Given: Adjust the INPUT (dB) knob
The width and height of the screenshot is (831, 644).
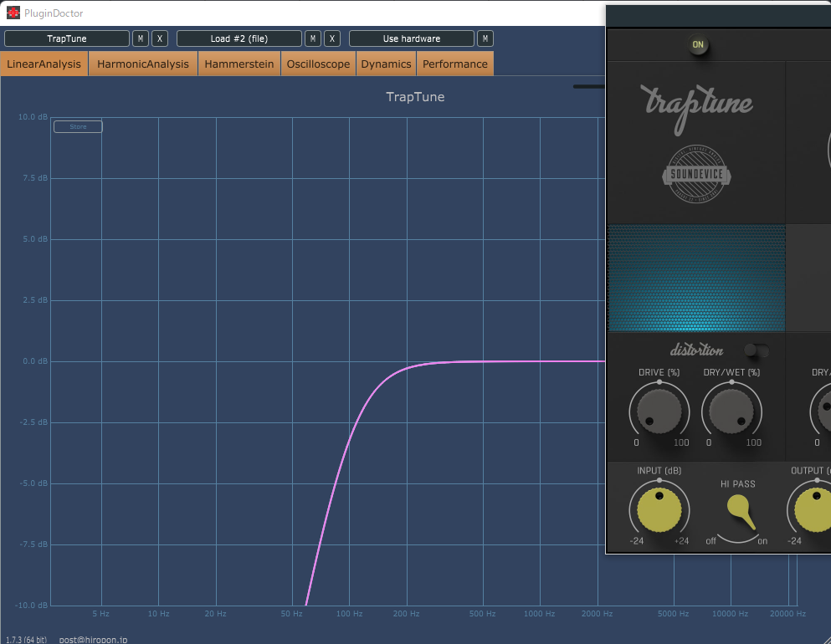Looking at the screenshot, I should coord(659,509).
